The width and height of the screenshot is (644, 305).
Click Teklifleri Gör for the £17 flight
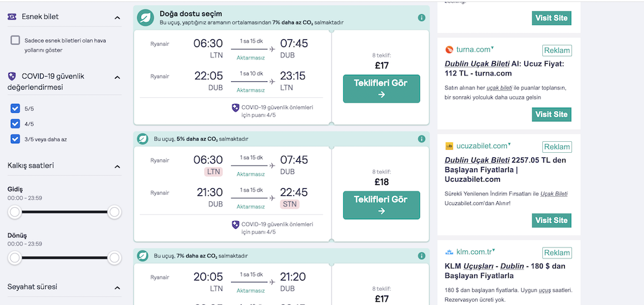381,88
